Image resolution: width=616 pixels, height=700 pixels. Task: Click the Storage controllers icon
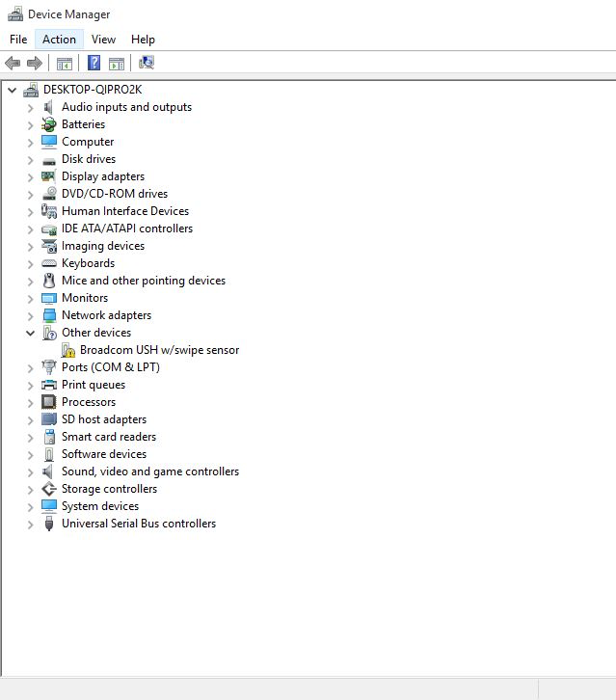[x=49, y=489]
